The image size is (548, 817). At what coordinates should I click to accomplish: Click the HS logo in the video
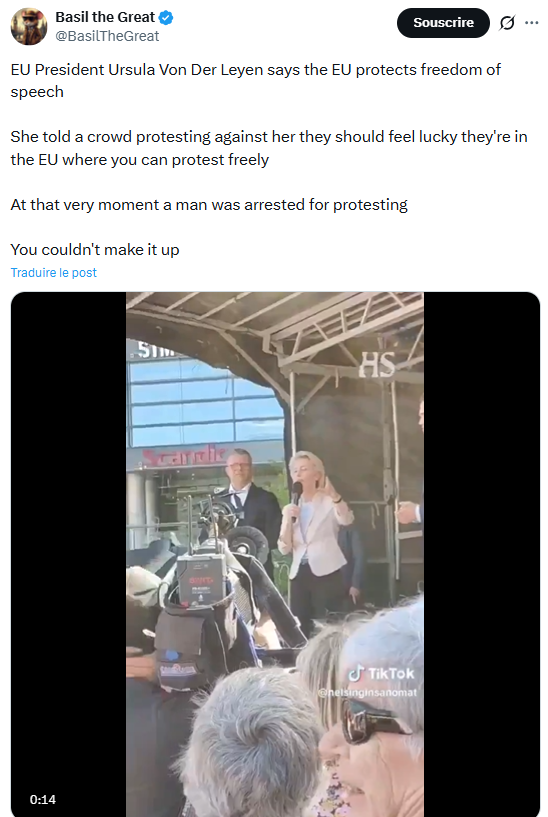click(x=377, y=364)
